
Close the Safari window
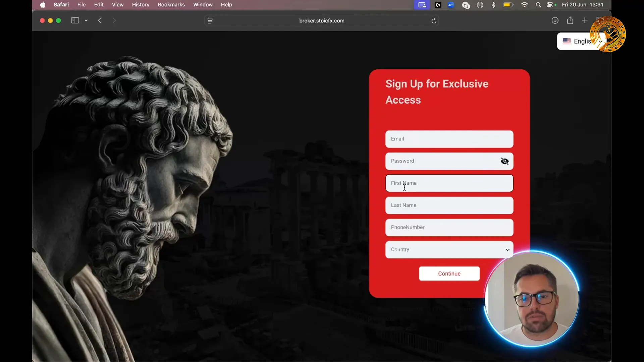coord(42,20)
